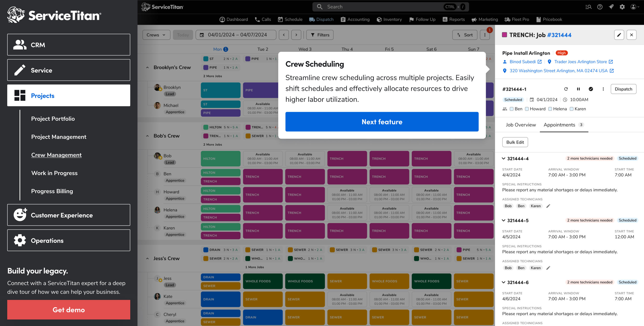Viewport: 644px width, 326px height.
Task: Click the Next feature button
Action: point(382,122)
